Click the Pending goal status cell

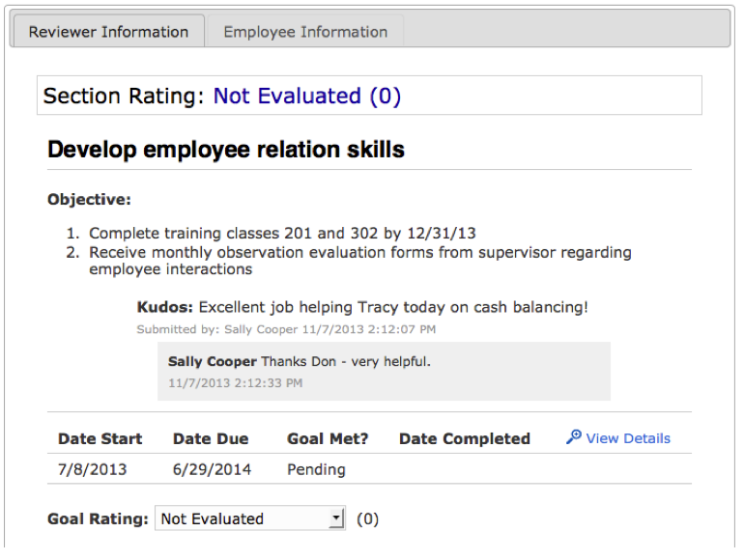317,469
